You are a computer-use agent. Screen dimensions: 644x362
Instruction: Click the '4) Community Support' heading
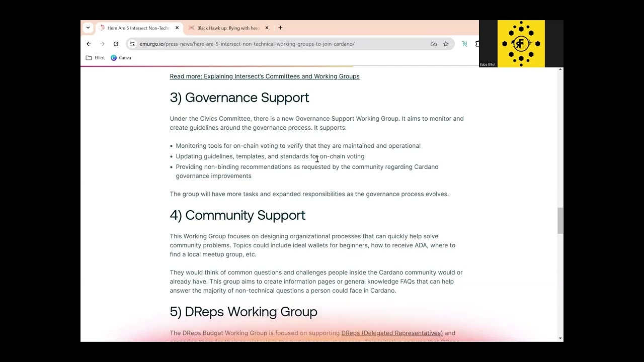[x=237, y=215]
